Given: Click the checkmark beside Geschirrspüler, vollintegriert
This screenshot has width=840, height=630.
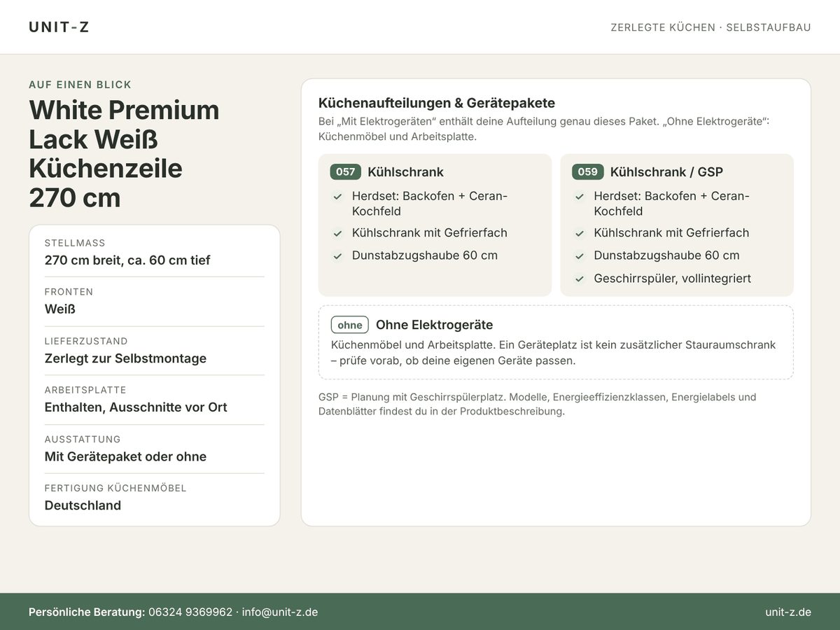Looking at the screenshot, I should [580, 279].
